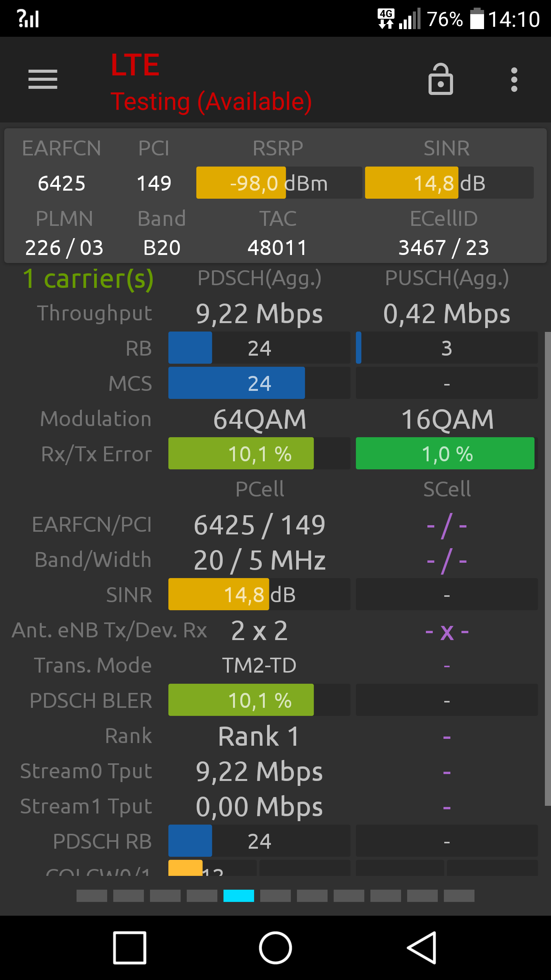
Task: Tap the ECellID 3467 / 23 value
Action: [444, 248]
